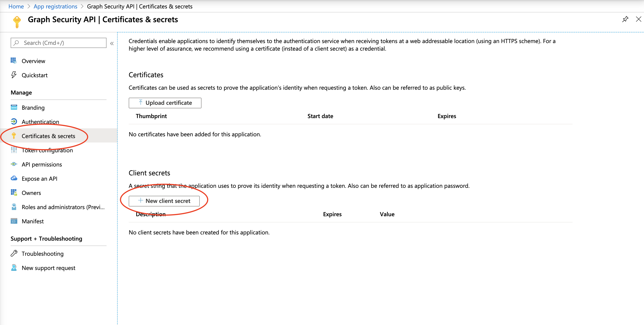
Task: Click Support + Troubleshooting section heading
Action: pyautogui.click(x=46, y=238)
